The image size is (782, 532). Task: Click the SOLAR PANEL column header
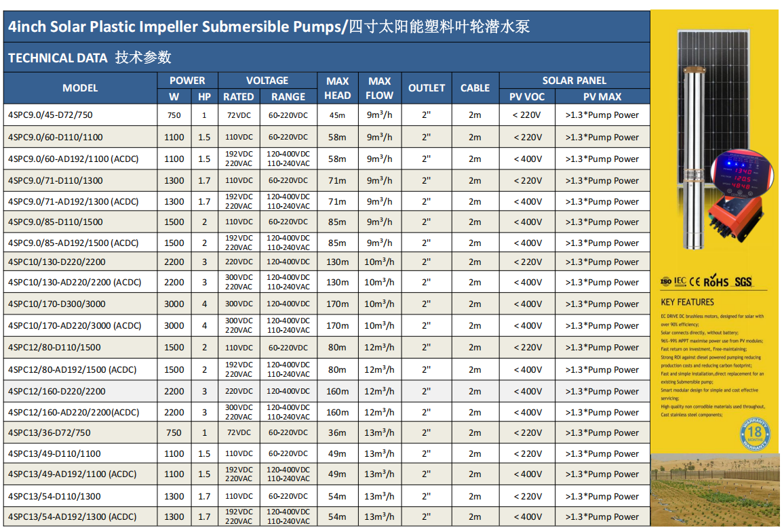point(574,80)
